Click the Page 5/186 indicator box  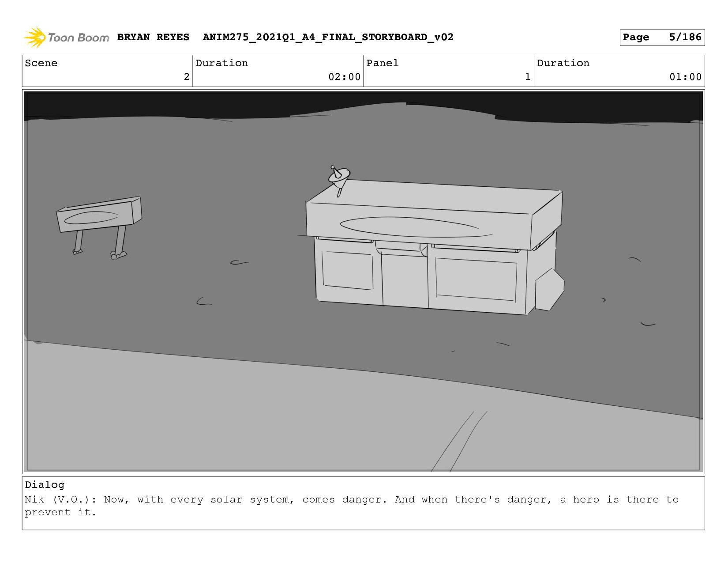pyautogui.click(x=662, y=37)
